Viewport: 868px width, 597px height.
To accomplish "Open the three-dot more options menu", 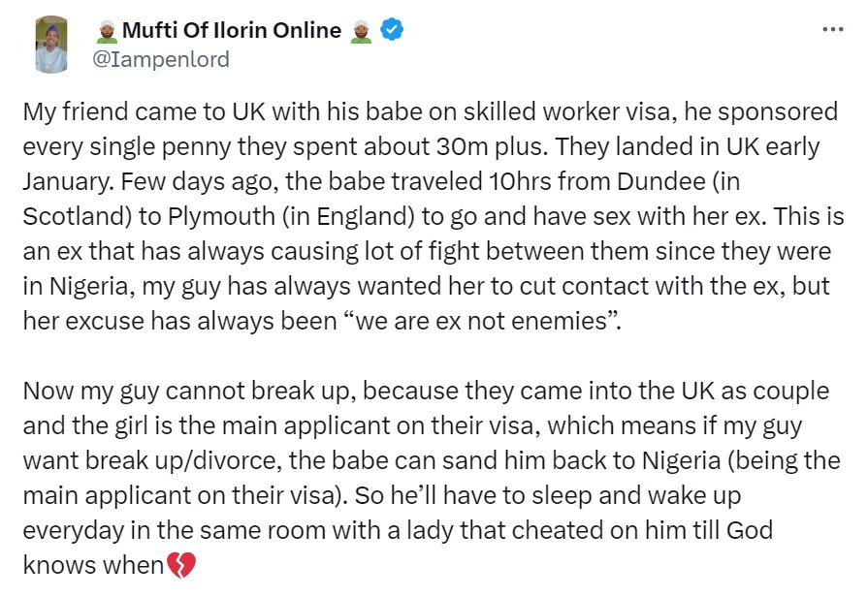I will [832, 28].
